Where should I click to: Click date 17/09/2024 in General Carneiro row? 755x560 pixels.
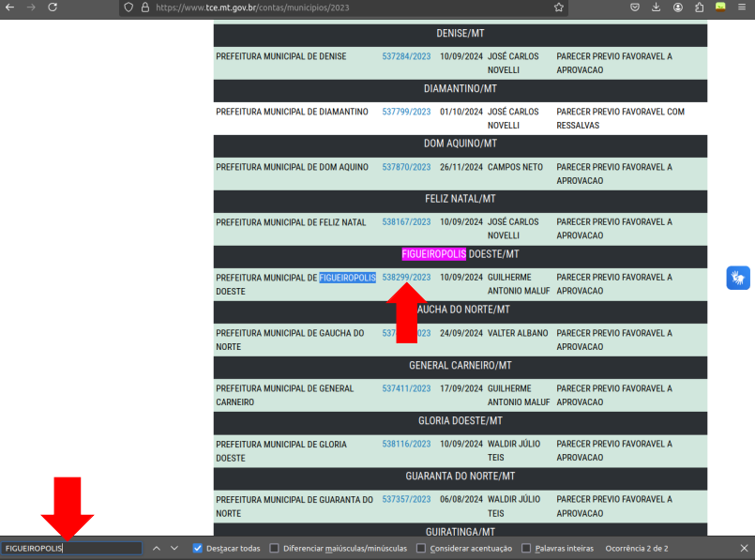(461, 388)
